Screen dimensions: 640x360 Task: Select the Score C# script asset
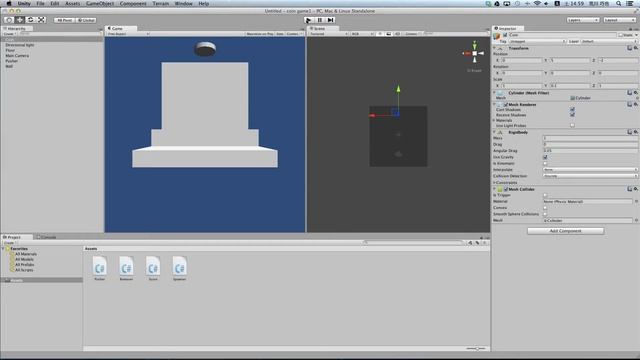153,268
